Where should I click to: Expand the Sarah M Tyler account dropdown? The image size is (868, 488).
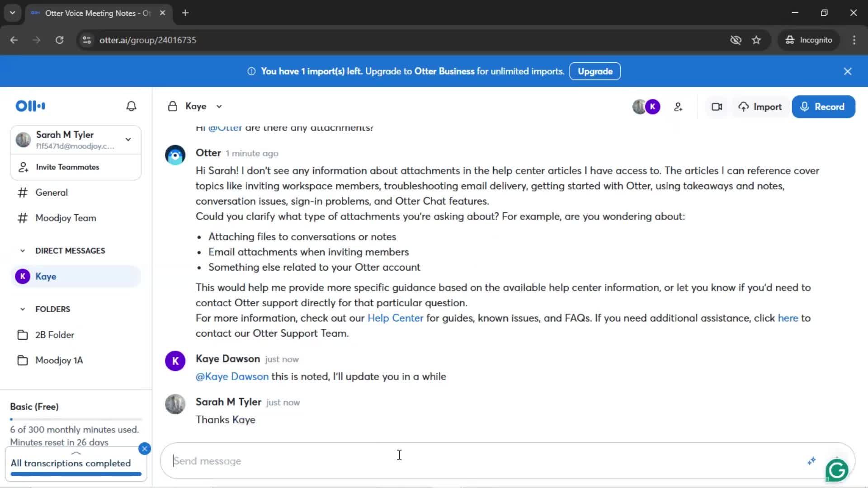128,140
